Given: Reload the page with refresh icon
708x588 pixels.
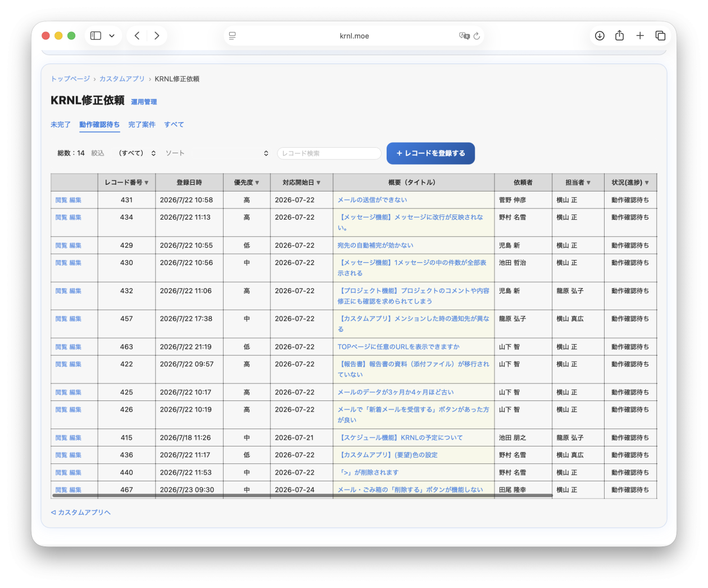Looking at the screenshot, I should pyautogui.click(x=476, y=36).
